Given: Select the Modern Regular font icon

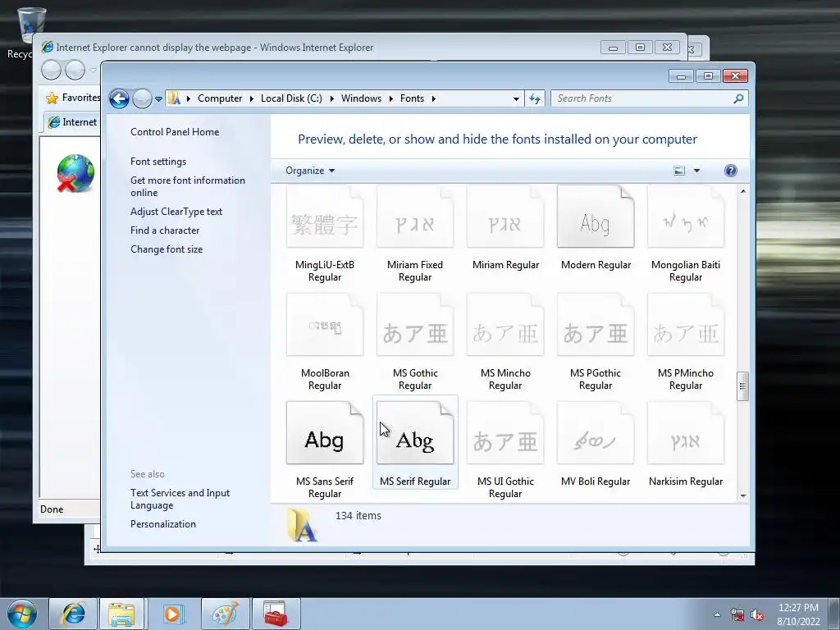Looking at the screenshot, I should [x=596, y=217].
